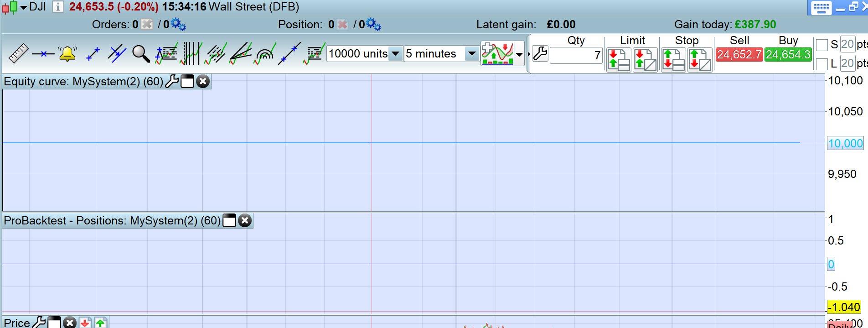Click the Gain today £387.90 value
The height and width of the screenshot is (328, 868).
[x=755, y=25]
